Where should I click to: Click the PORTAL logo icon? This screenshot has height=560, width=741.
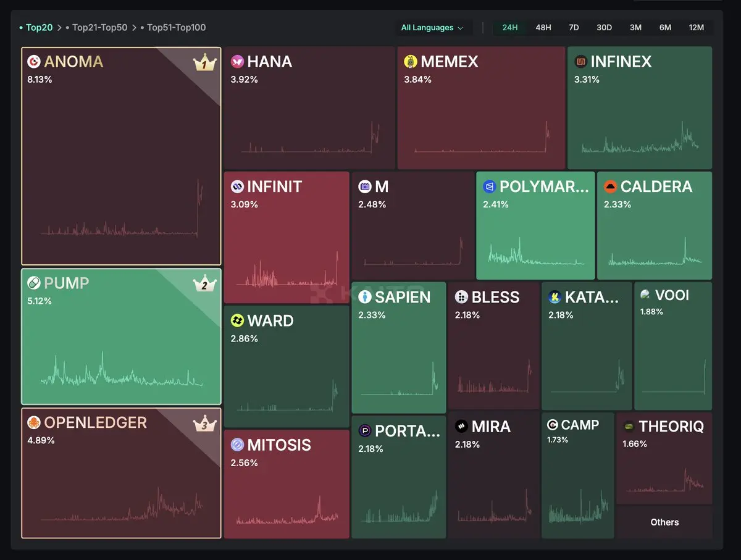pyautogui.click(x=365, y=431)
